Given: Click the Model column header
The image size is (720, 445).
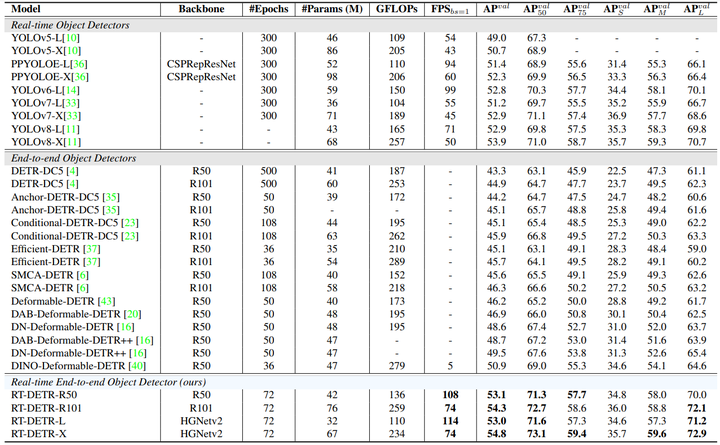Looking at the screenshot, I should (x=26, y=9).
